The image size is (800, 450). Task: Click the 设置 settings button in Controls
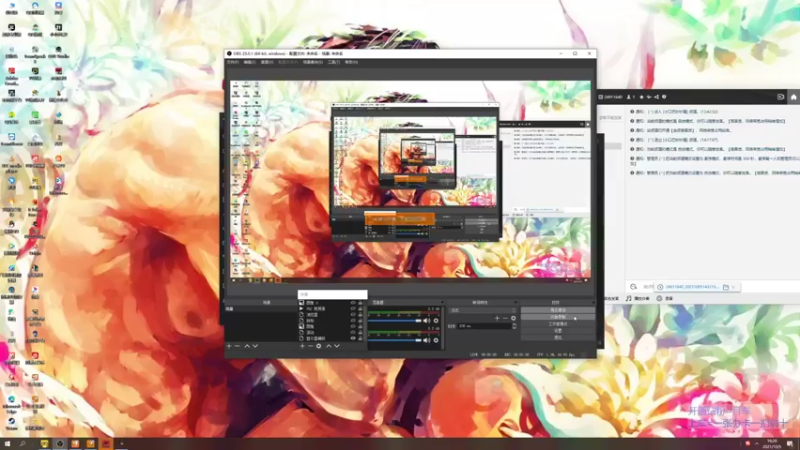(558, 331)
